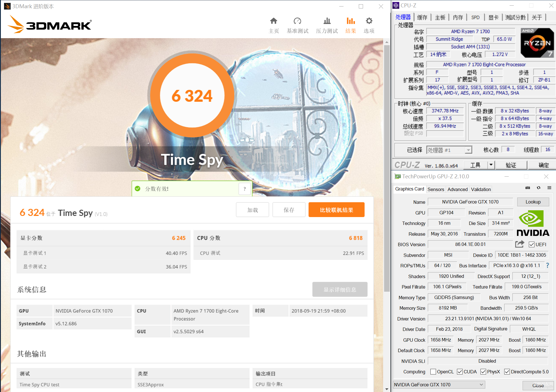Click CPU score value 6 818
This screenshot has height=392, width=556.
click(356, 238)
